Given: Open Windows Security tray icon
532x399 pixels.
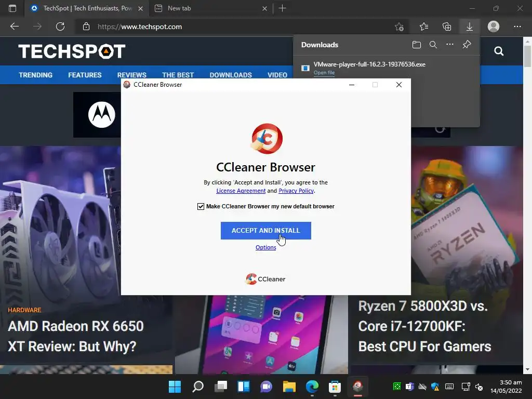Looking at the screenshot, I should pos(435,387).
